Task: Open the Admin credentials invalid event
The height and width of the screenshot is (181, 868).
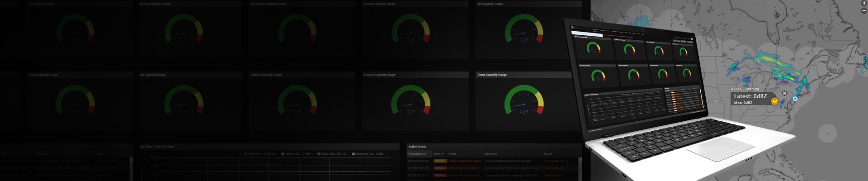Action: [x=465, y=161]
